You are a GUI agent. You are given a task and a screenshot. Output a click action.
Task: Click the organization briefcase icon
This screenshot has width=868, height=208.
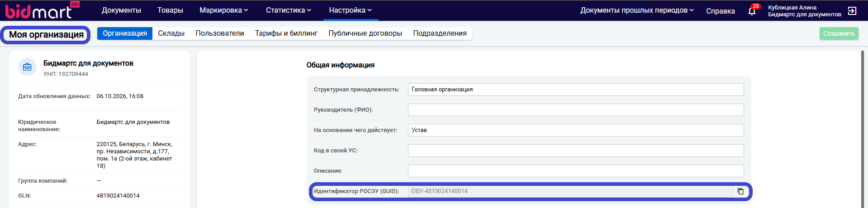pyautogui.click(x=27, y=67)
